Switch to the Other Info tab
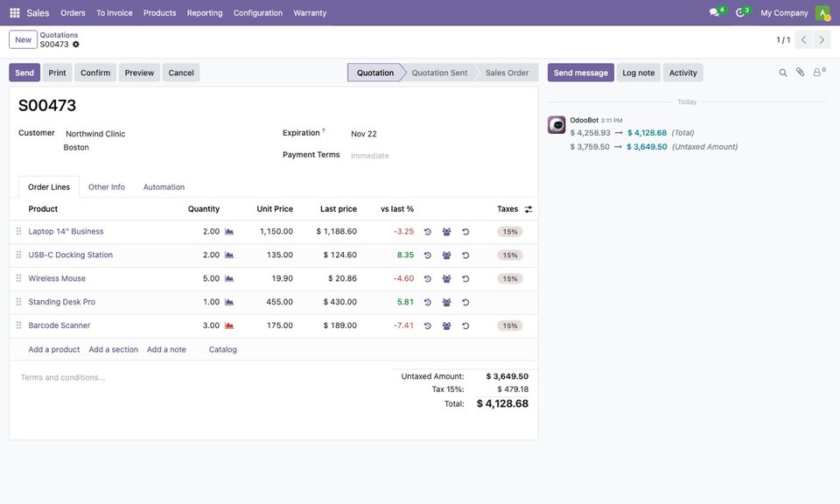 point(107,187)
